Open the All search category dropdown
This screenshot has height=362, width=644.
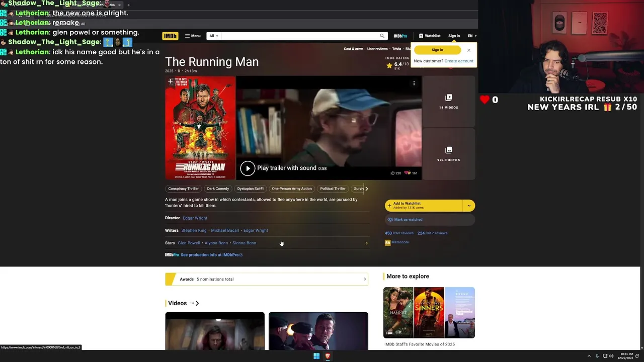[214, 36]
